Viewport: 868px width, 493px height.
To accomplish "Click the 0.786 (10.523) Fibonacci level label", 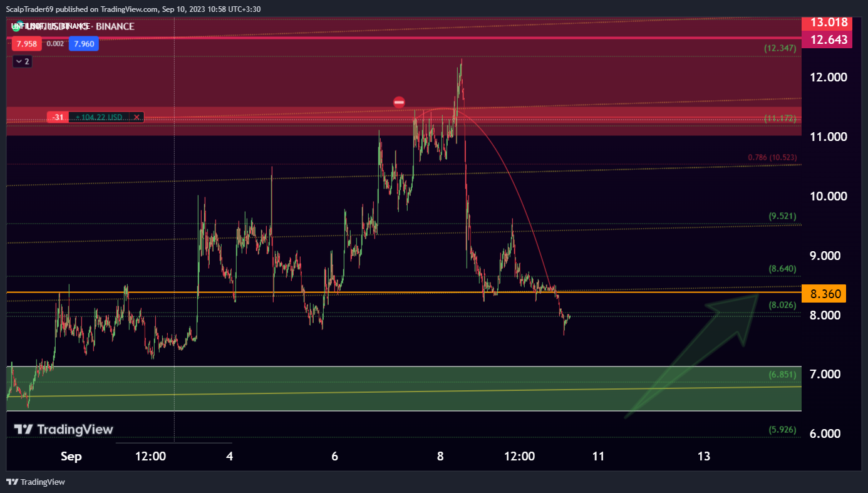I will [x=772, y=158].
